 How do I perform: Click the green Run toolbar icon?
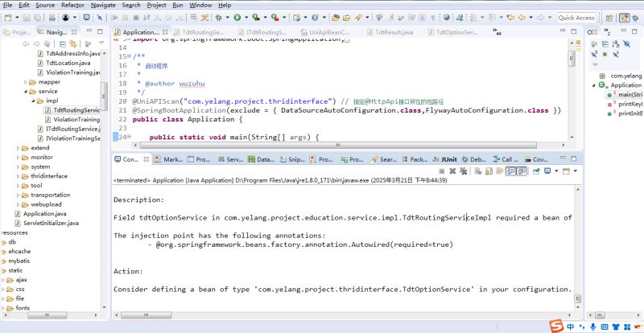click(x=237, y=18)
